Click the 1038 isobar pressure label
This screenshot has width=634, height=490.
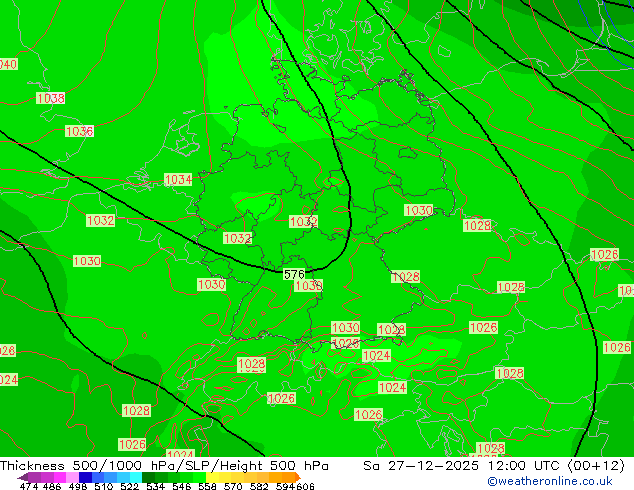[x=51, y=98]
